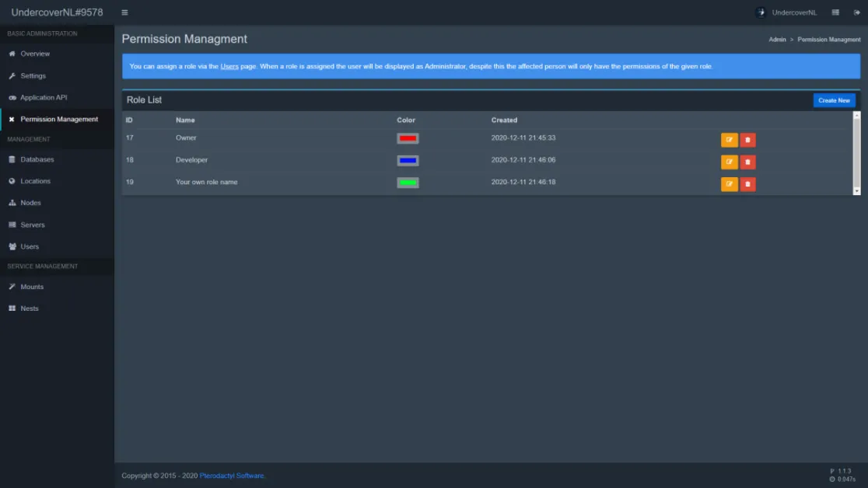Open the Nests sidebar icon
This screenshot has height=488, width=868.
pyautogui.click(x=11, y=308)
